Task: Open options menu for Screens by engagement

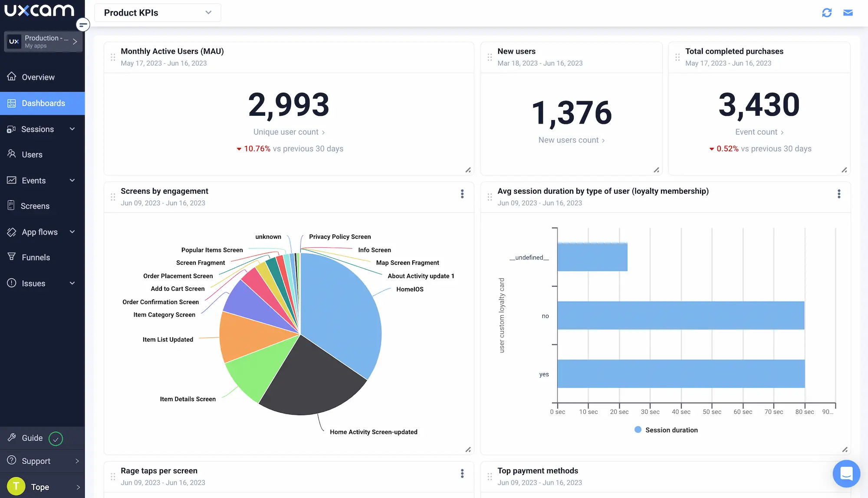Action: (462, 194)
